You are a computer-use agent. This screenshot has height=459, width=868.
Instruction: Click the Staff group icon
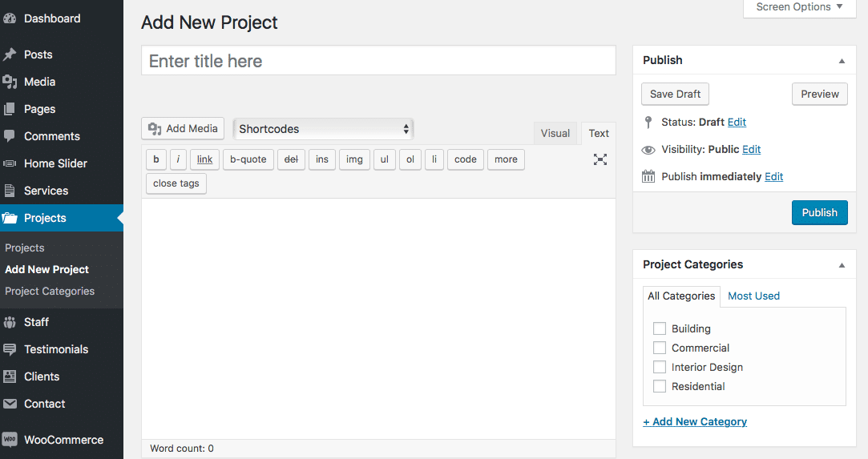[x=10, y=322]
